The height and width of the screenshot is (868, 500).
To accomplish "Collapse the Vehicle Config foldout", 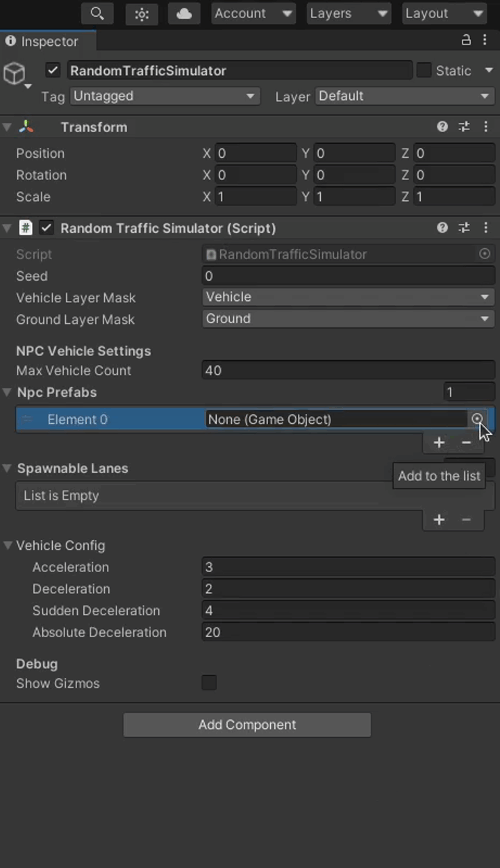I will point(7,546).
